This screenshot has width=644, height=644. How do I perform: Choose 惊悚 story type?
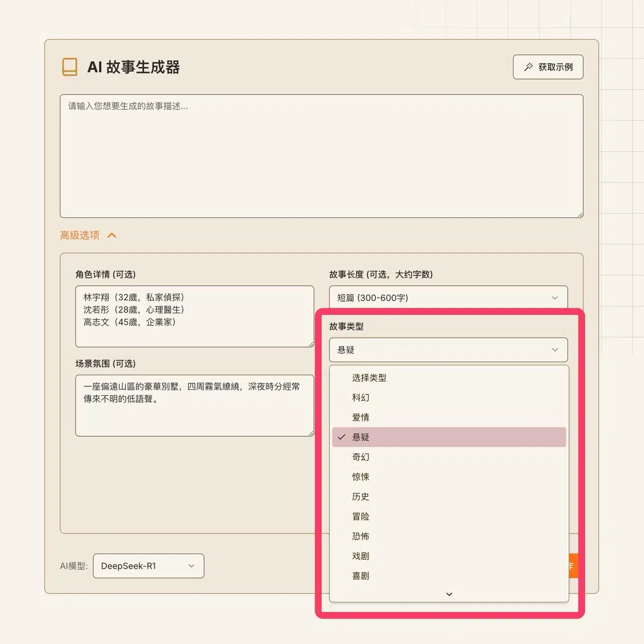click(361, 477)
